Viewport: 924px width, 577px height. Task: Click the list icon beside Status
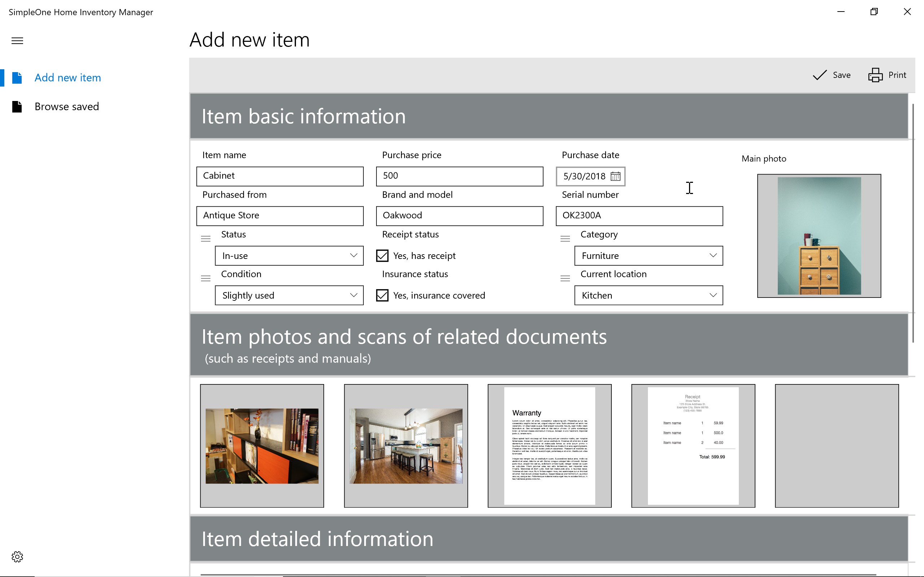click(205, 239)
